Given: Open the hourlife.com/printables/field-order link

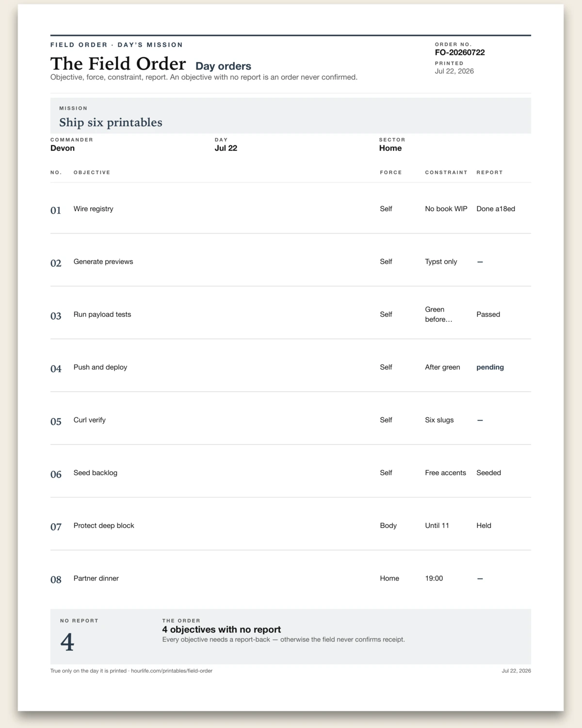Looking at the screenshot, I should pyautogui.click(x=172, y=671).
